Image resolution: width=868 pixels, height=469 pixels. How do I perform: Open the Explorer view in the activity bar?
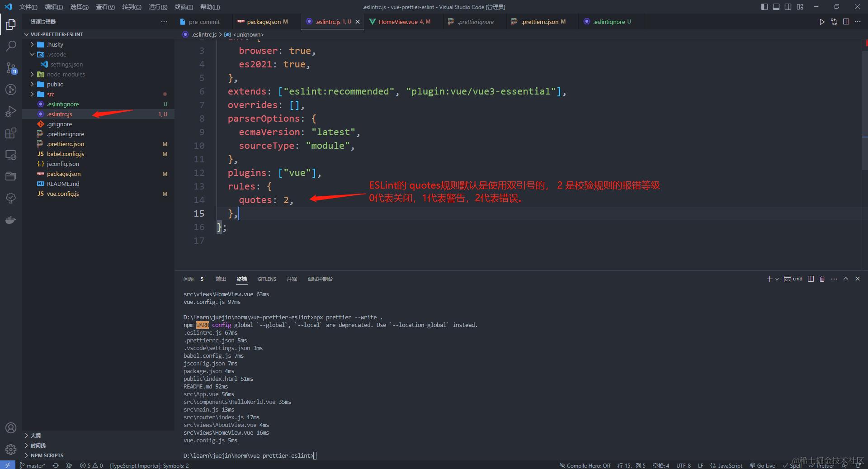(x=11, y=24)
